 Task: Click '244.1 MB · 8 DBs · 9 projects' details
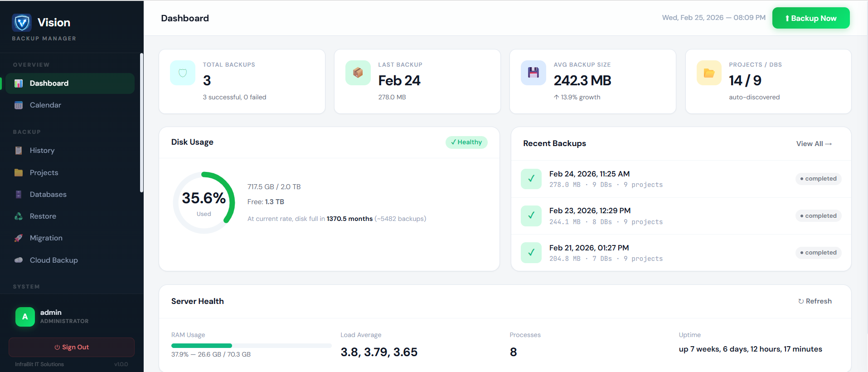point(606,222)
